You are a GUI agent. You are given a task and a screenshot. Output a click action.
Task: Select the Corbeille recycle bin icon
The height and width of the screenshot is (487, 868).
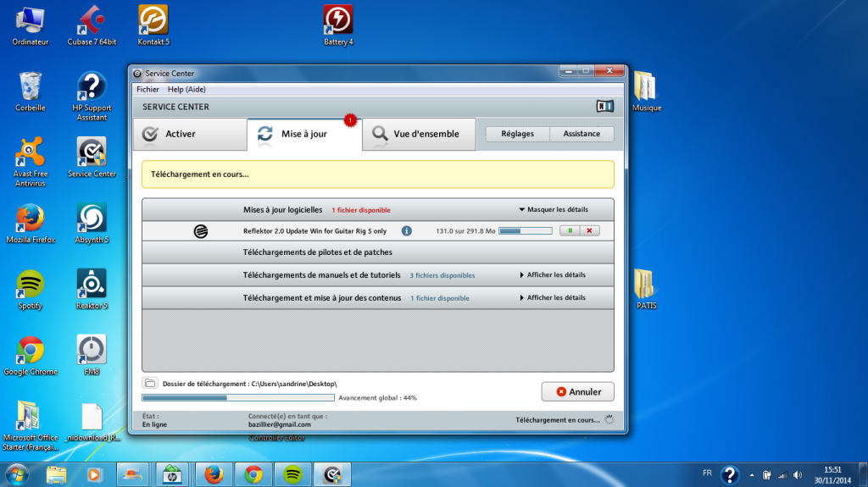(30, 91)
